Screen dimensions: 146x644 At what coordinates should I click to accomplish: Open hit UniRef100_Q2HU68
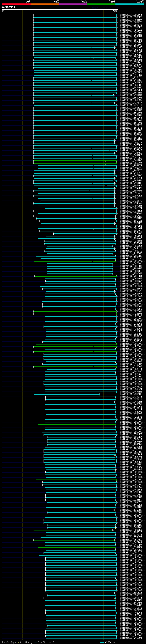click(131, 48)
